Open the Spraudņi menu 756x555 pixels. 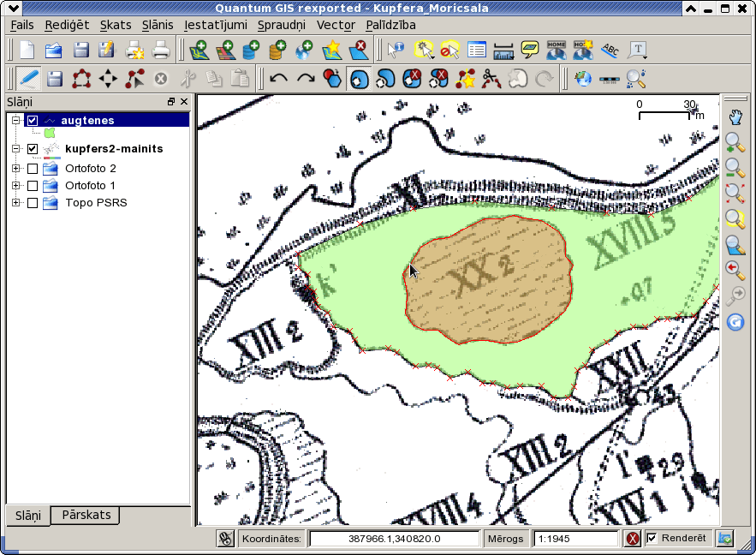(x=282, y=25)
